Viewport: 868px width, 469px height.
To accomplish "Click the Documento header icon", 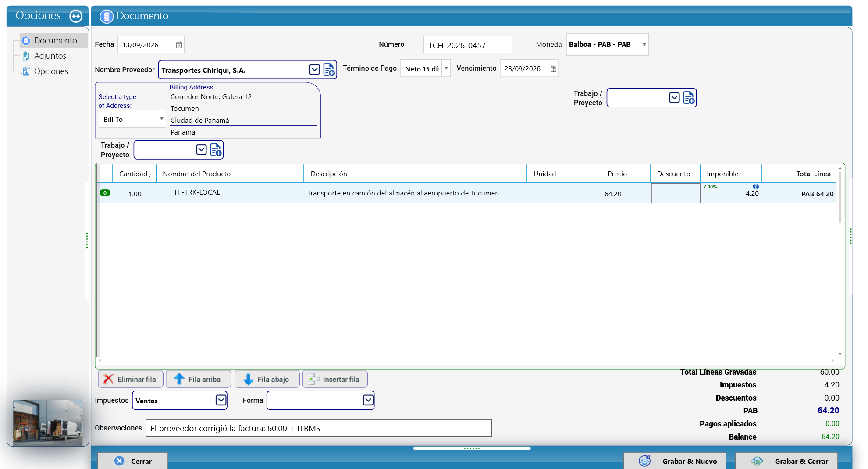I will (x=107, y=16).
